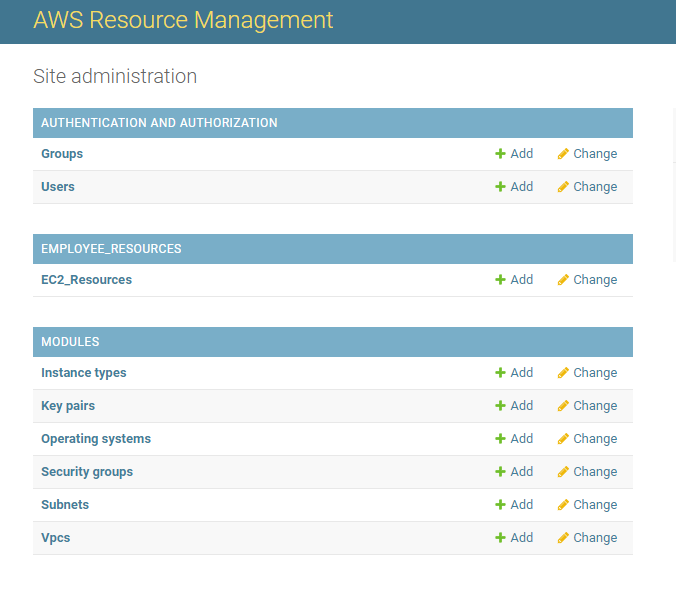Click the Site administration heading

point(115,76)
